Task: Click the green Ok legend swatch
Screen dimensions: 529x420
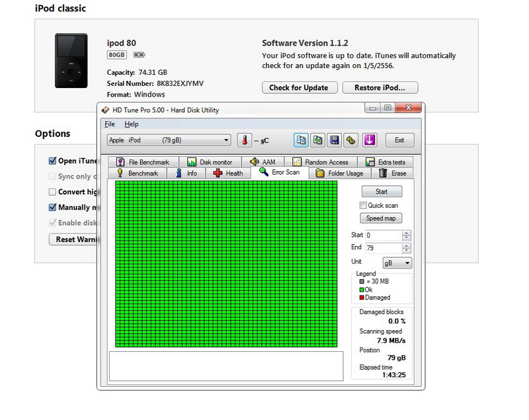Action: tap(362, 290)
